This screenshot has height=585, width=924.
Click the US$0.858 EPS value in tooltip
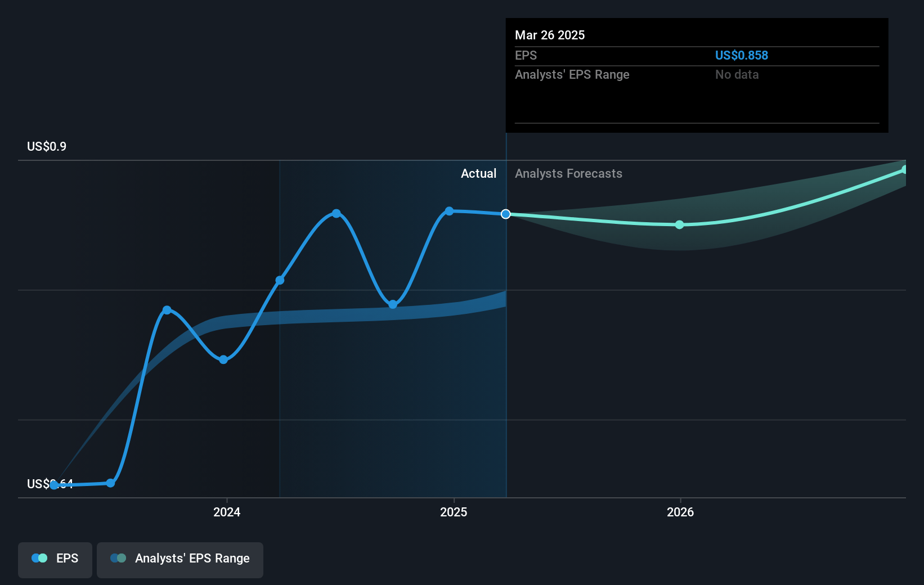click(x=741, y=55)
